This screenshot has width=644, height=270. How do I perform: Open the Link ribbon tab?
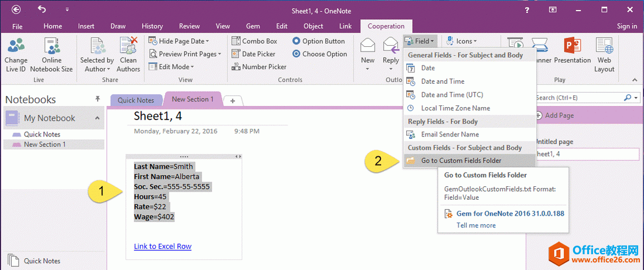tap(345, 26)
